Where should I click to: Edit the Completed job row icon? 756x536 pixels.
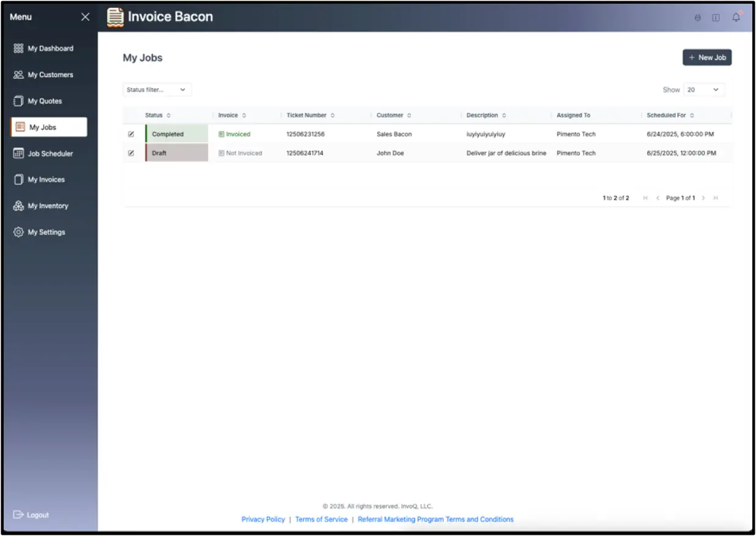pyautogui.click(x=131, y=134)
